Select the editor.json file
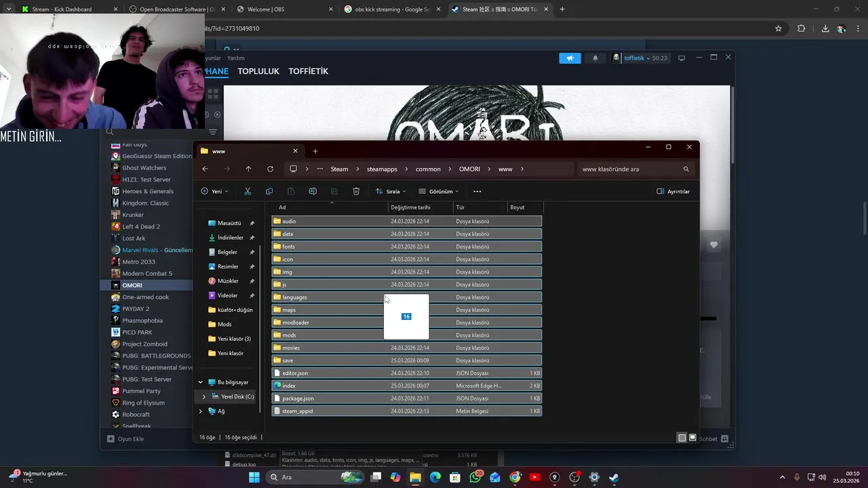This screenshot has height=488, width=868. click(407, 373)
